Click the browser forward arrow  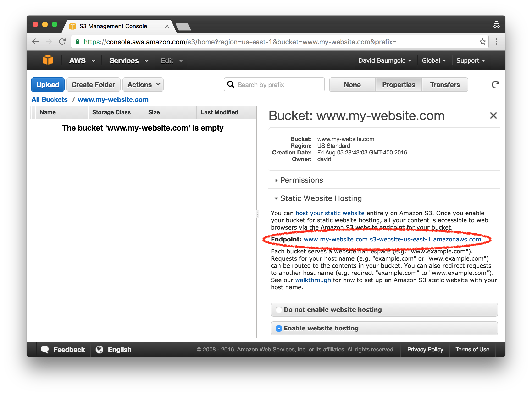pos(49,42)
